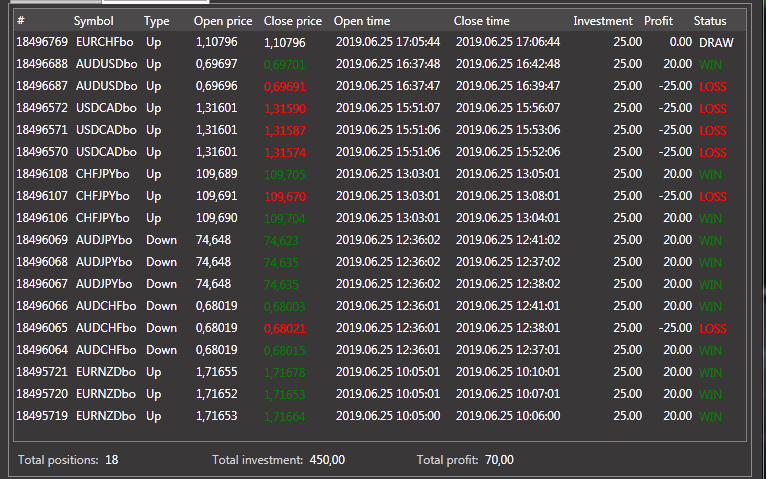Select position ID 18496688
Image resolution: width=766 pixels, height=479 pixels.
42,65
